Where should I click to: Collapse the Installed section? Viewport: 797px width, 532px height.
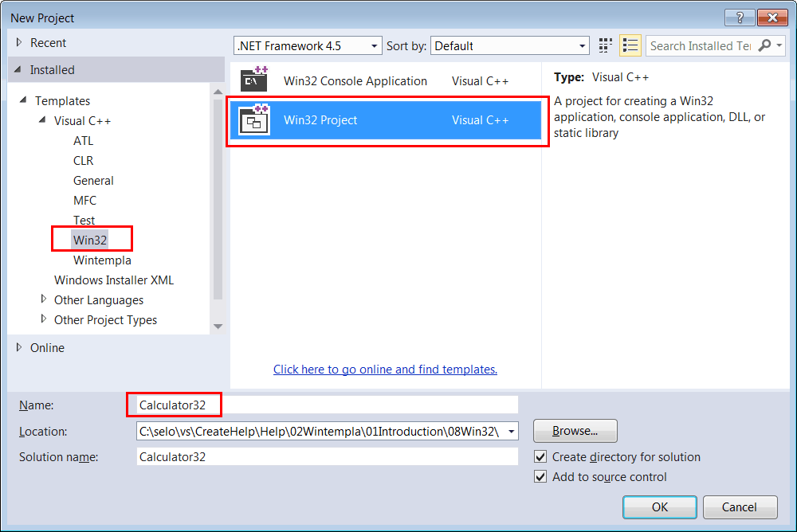(x=18, y=69)
